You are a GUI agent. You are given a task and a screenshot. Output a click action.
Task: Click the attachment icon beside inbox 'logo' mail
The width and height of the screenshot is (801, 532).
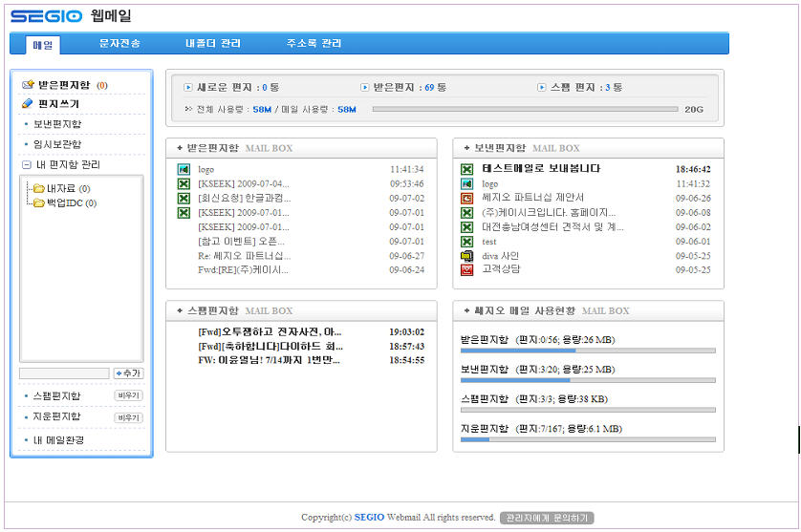click(184, 169)
